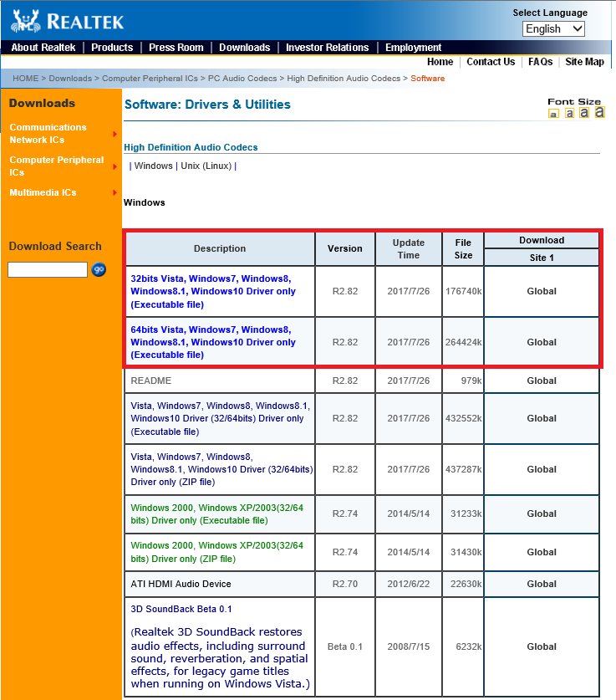The height and width of the screenshot is (700, 616).
Task: Click Global for the README row
Action: (x=542, y=381)
